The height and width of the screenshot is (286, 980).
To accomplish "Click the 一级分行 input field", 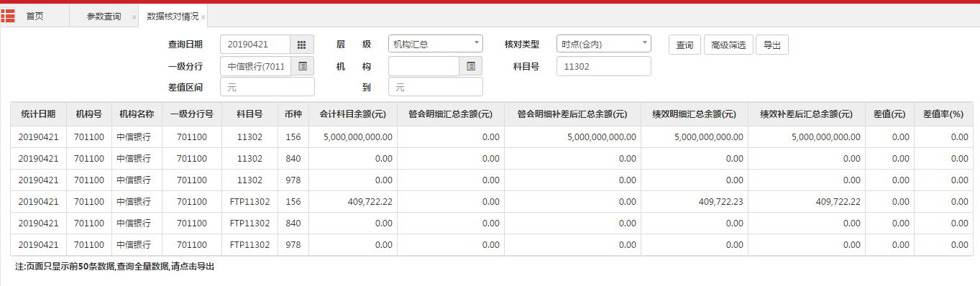I will click(x=255, y=66).
